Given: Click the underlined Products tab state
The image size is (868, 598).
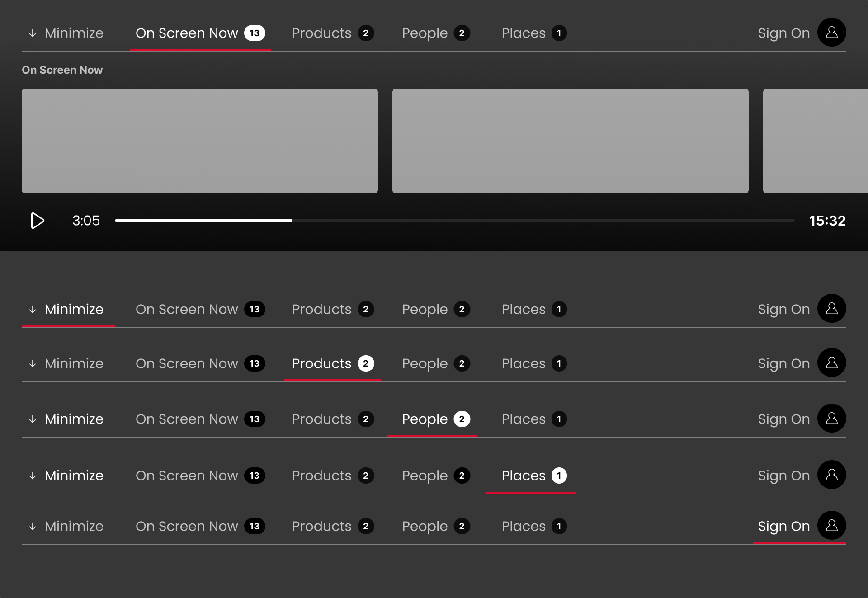Looking at the screenshot, I should (x=322, y=363).
